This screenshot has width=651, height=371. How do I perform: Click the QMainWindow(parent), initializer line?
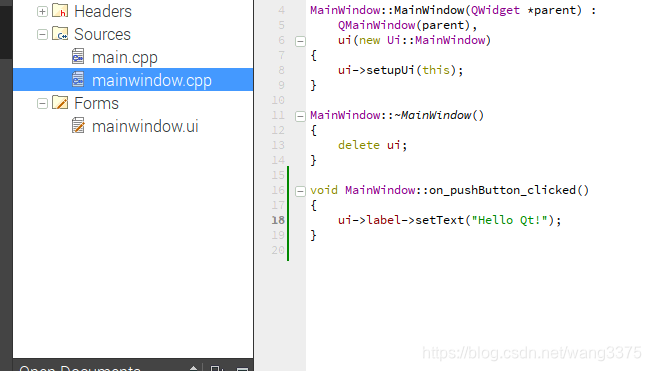pyautogui.click(x=407, y=25)
